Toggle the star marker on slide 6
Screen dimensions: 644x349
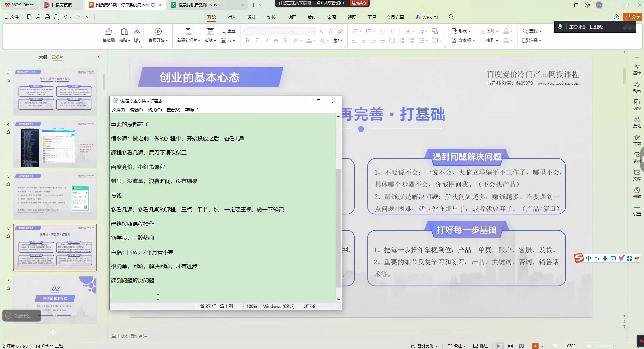(8, 236)
